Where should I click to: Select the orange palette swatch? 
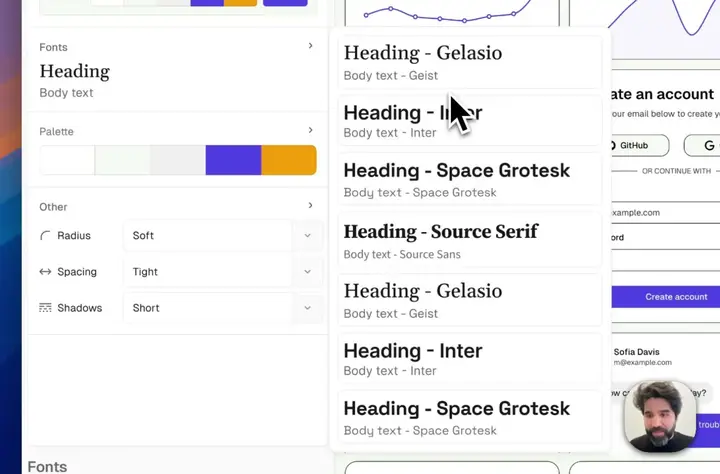point(289,160)
